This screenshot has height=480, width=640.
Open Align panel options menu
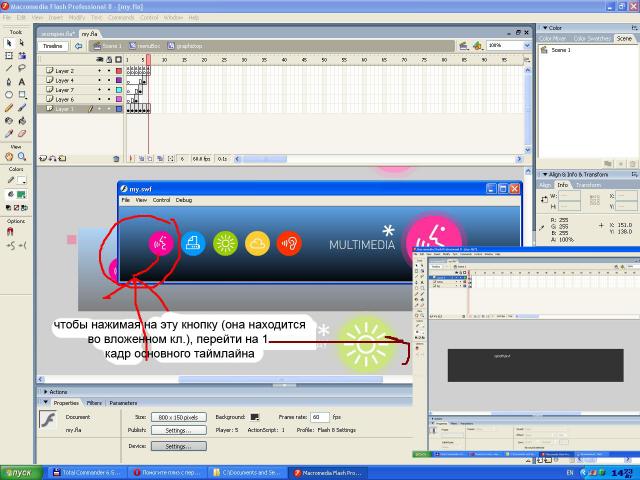635,174
